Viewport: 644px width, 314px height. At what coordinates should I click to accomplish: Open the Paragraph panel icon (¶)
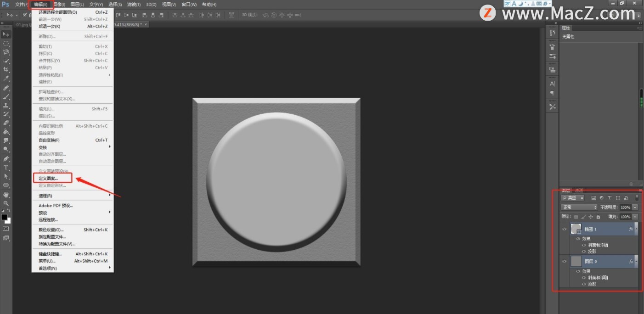point(553,93)
